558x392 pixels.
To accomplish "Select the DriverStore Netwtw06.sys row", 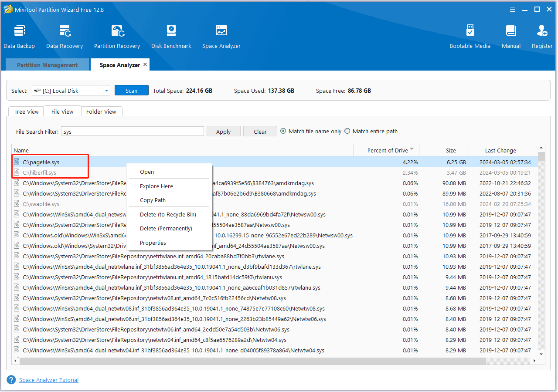I will 275,329.
